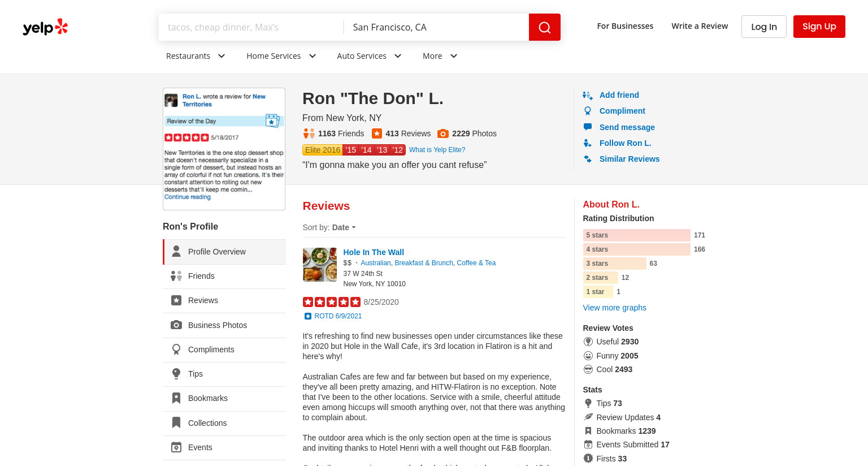Click the Log In button
Viewport: 868px width, 466px height.
[764, 27]
